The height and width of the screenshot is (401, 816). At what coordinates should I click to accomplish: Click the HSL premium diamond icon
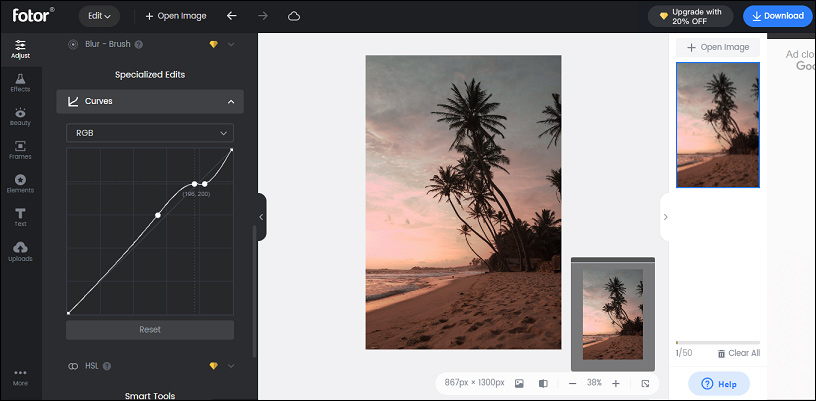(213, 366)
